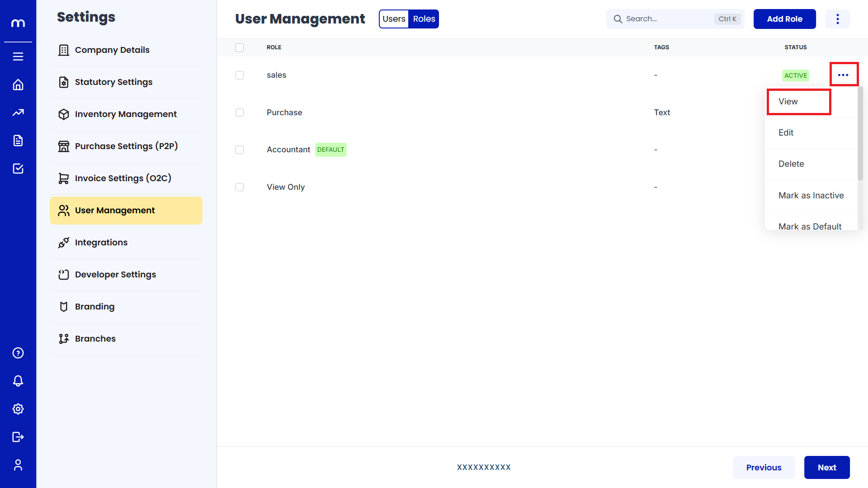Image resolution: width=868 pixels, height=488 pixels.
Task: Choose Edit in the context menu
Action: pyautogui.click(x=786, y=132)
